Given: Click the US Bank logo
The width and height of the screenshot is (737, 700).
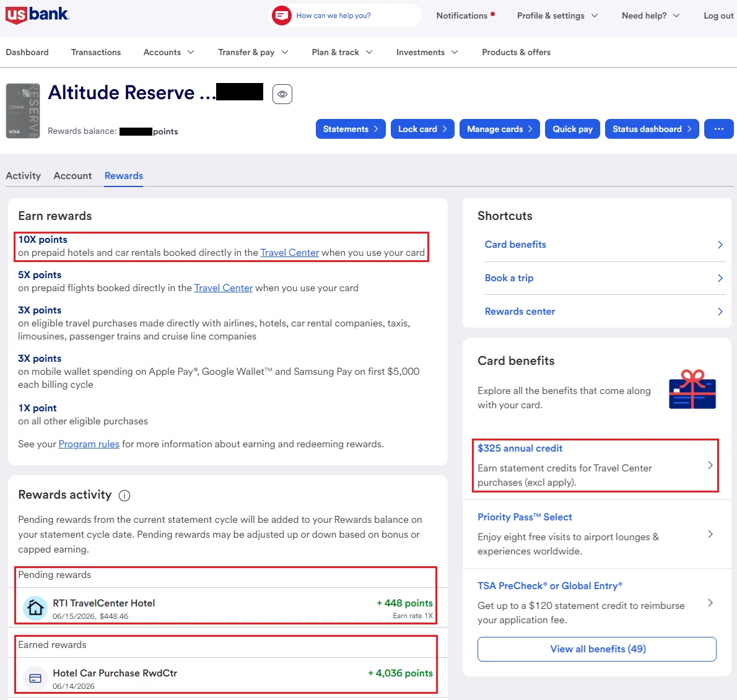Looking at the screenshot, I should [x=37, y=15].
